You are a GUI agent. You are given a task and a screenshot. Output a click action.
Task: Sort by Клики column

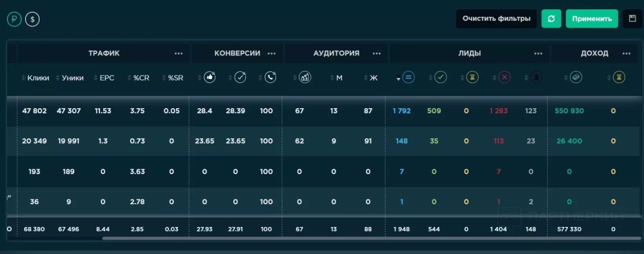[35, 78]
